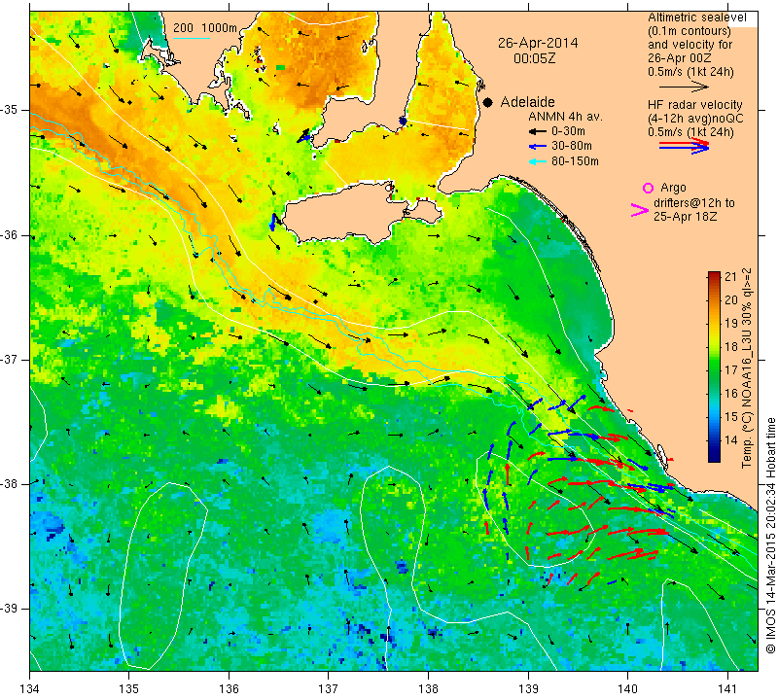
Task: Click longitude label 141
Action: click(727, 688)
